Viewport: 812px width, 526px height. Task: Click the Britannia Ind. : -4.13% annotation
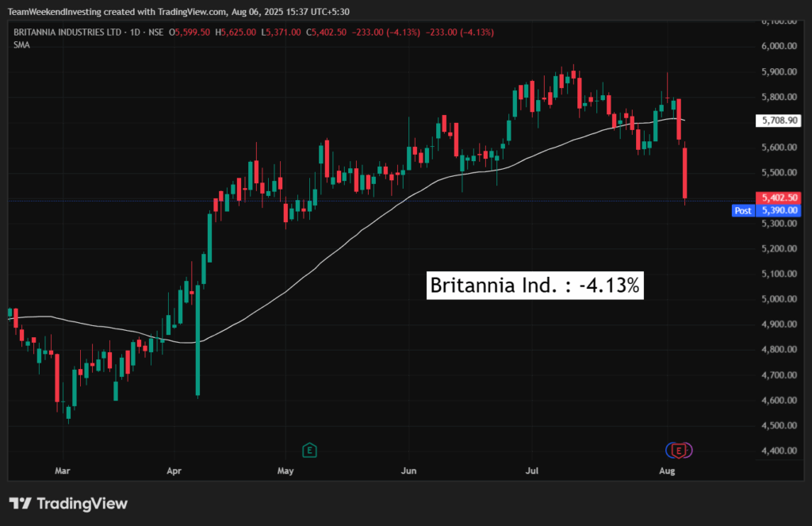point(535,286)
